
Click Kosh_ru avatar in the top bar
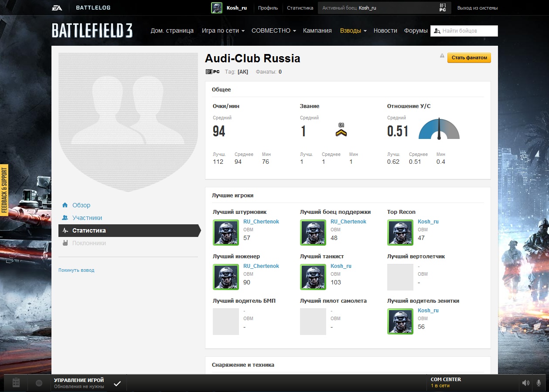pos(217,8)
